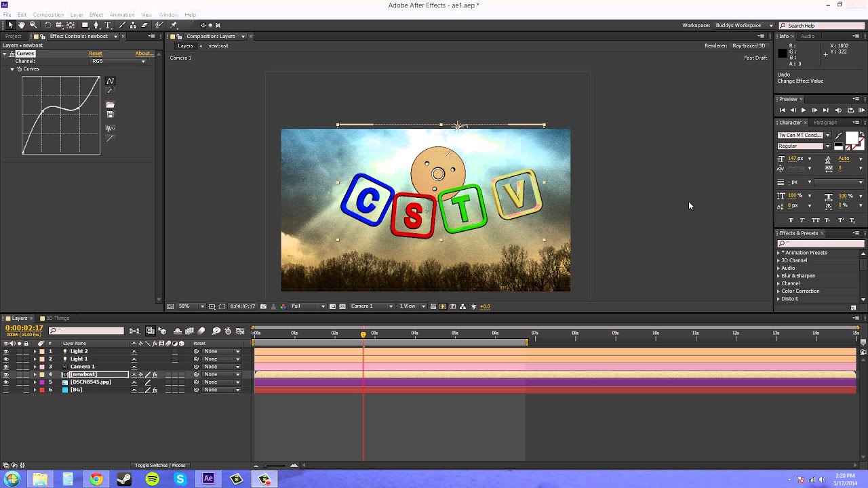
Task: Select the Horizontal Type tool
Action: point(107,25)
